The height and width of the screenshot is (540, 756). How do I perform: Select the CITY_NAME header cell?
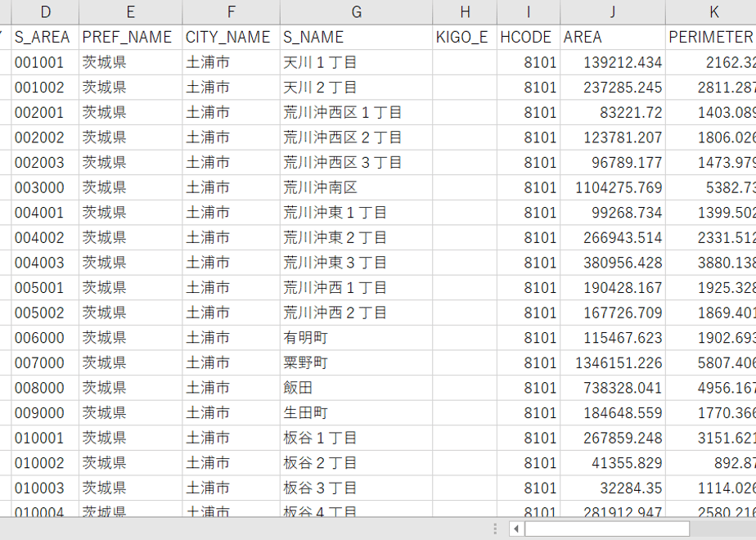[x=232, y=37]
